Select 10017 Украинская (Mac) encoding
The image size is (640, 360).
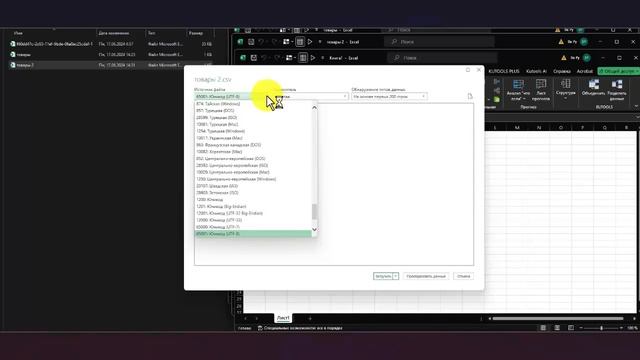(253, 138)
